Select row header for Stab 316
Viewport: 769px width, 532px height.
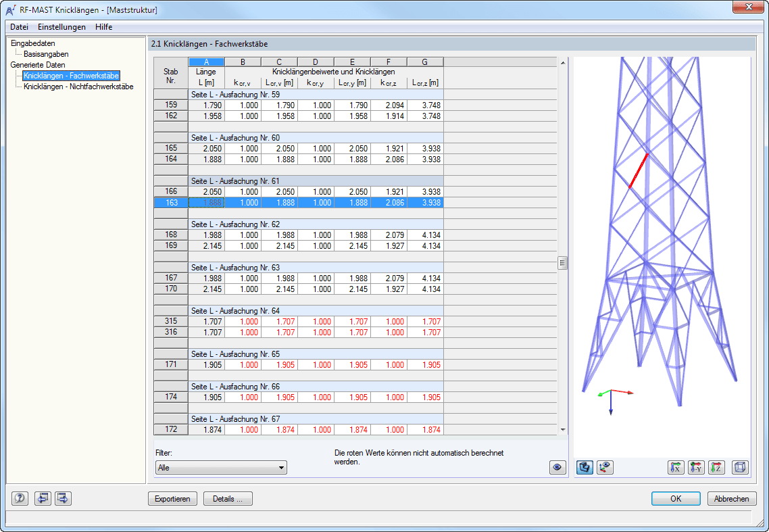tap(171, 332)
